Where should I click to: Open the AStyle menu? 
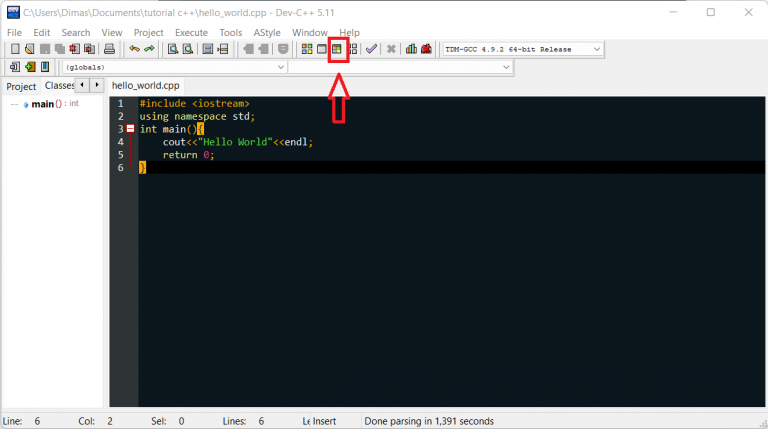[x=266, y=32]
